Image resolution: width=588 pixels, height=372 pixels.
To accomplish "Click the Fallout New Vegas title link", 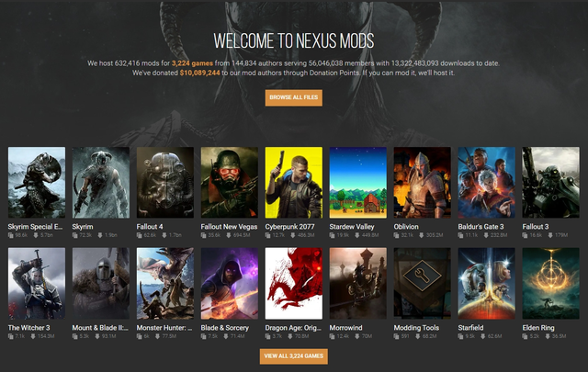I will pyautogui.click(x=229, y=227).
